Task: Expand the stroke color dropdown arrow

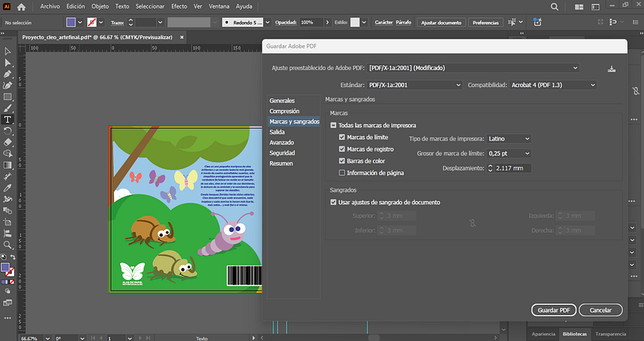Action: click(101, 22)
